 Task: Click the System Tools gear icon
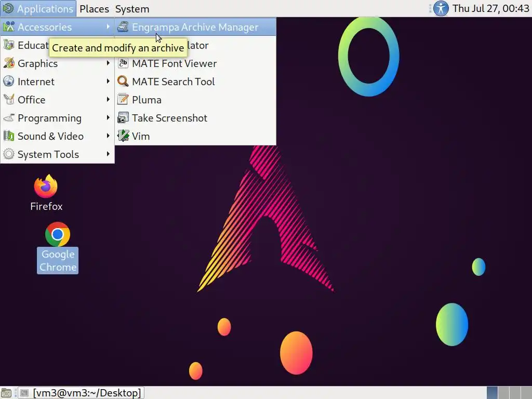tap(8, 154)
